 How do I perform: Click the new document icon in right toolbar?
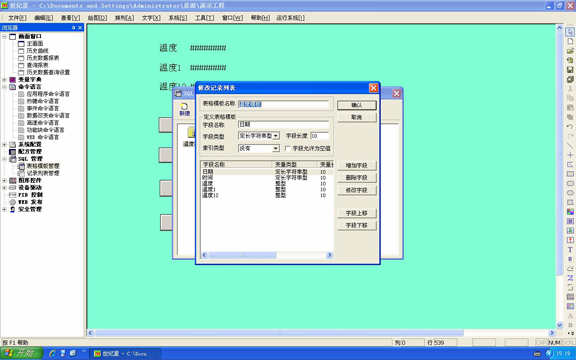[x=570, y=42]
